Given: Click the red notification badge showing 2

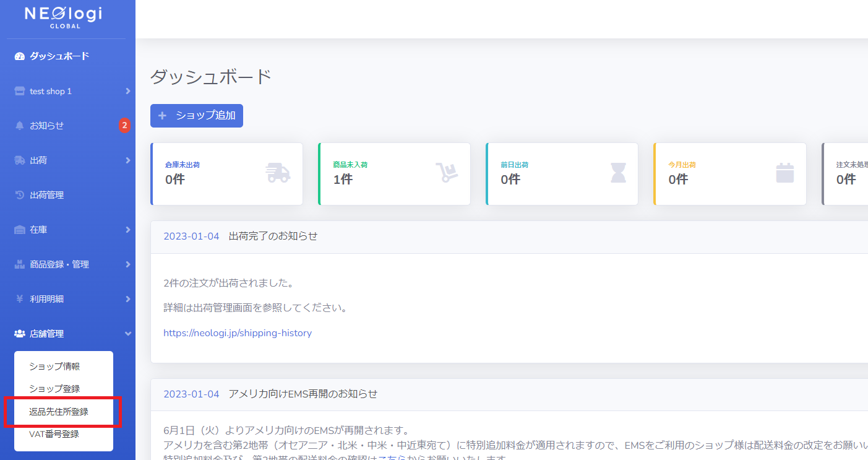Looking at the screenshot, I should (124, 126).
